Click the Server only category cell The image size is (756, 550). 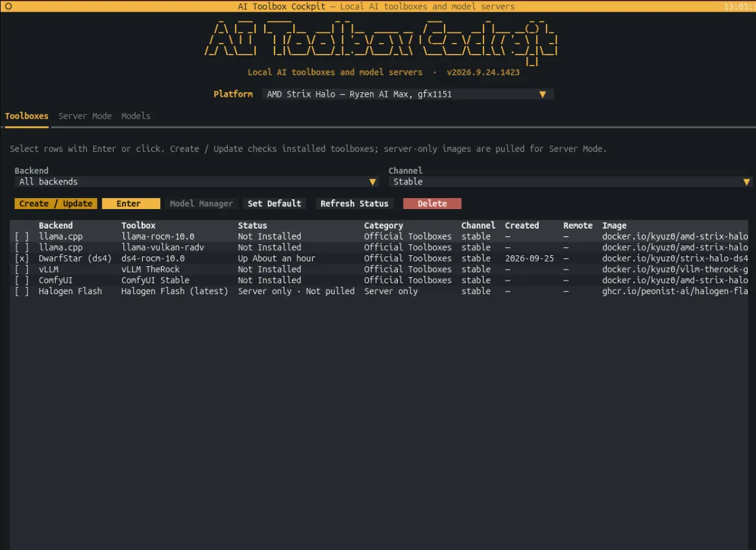tap(391, 292)
